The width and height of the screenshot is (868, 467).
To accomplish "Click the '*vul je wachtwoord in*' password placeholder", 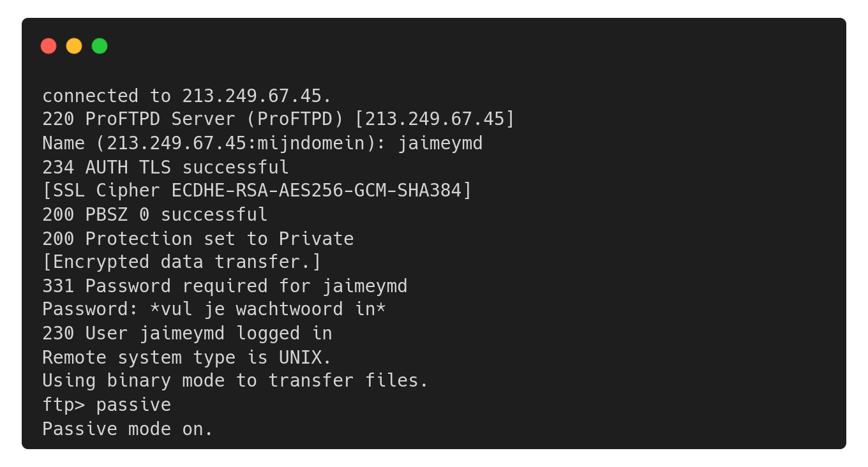I will (267, 309).
